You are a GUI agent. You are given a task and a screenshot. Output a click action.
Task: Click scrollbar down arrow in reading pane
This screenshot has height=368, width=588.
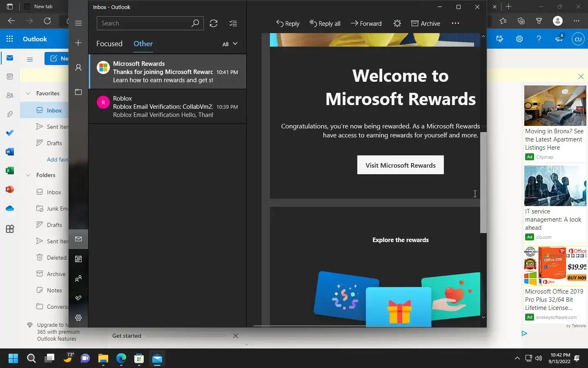[x=483, y=317]
